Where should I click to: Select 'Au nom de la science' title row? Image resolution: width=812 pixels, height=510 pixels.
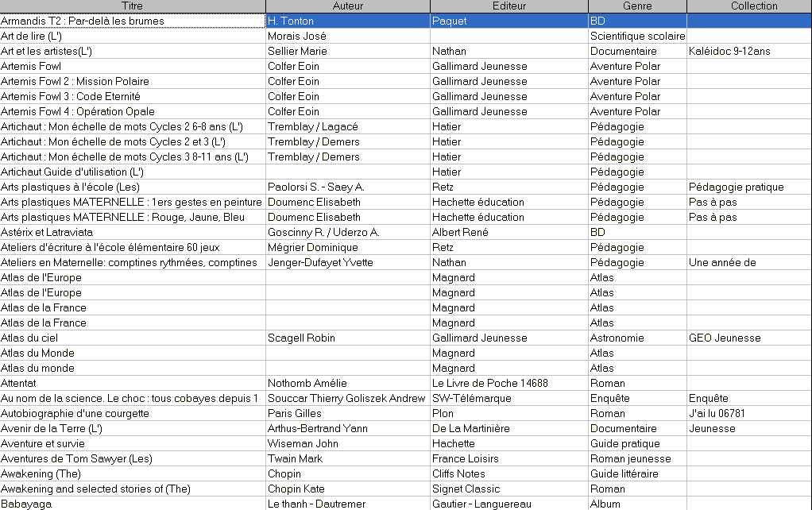pos(129,398)
